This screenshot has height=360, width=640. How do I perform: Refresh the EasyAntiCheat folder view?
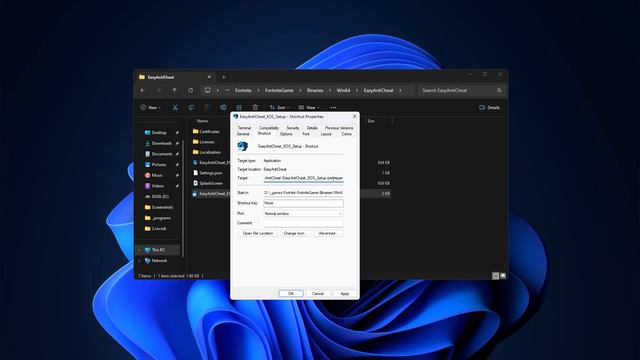190,91
